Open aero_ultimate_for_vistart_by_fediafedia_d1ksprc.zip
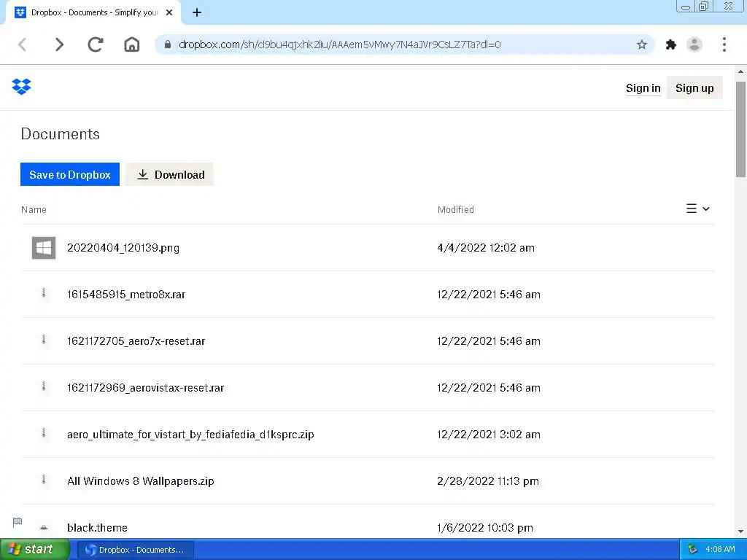This screenshot has width=747, height=560. click(190, 435)
